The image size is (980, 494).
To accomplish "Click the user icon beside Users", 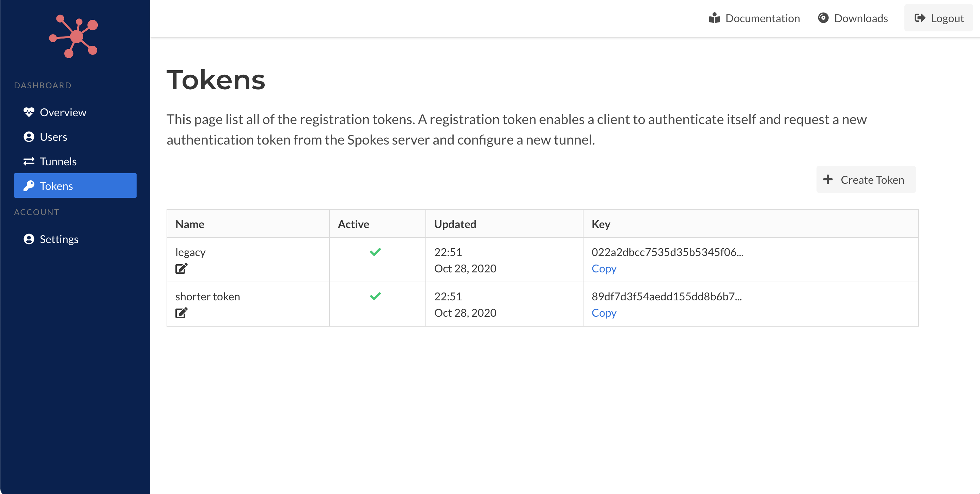I will coord(29,137).
